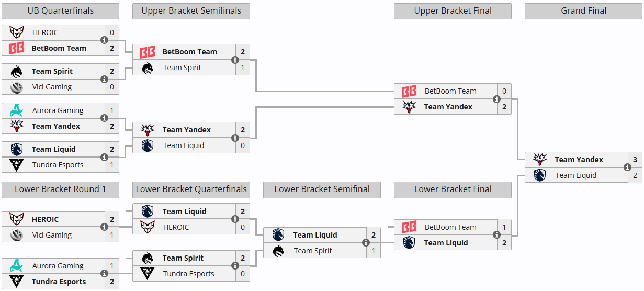Screen dimensions: 644x291
Task: Click Vici Gaming name in UB Quarterfinals
Action: [x=52, y=87]
